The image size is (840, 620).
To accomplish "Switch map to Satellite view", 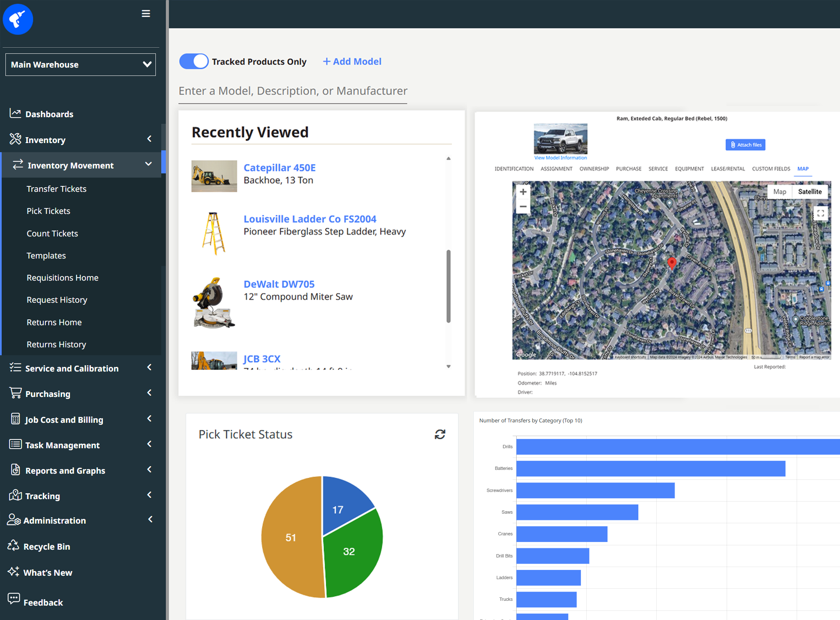I will point(809,192).
